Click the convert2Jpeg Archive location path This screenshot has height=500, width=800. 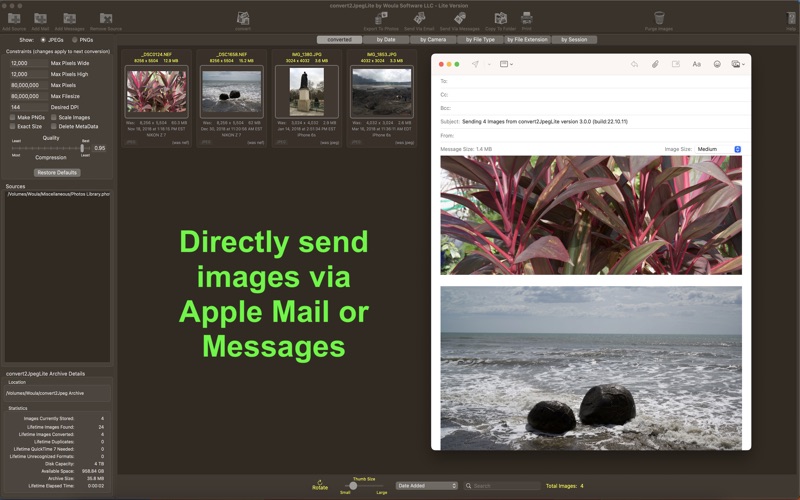[57, 393]
